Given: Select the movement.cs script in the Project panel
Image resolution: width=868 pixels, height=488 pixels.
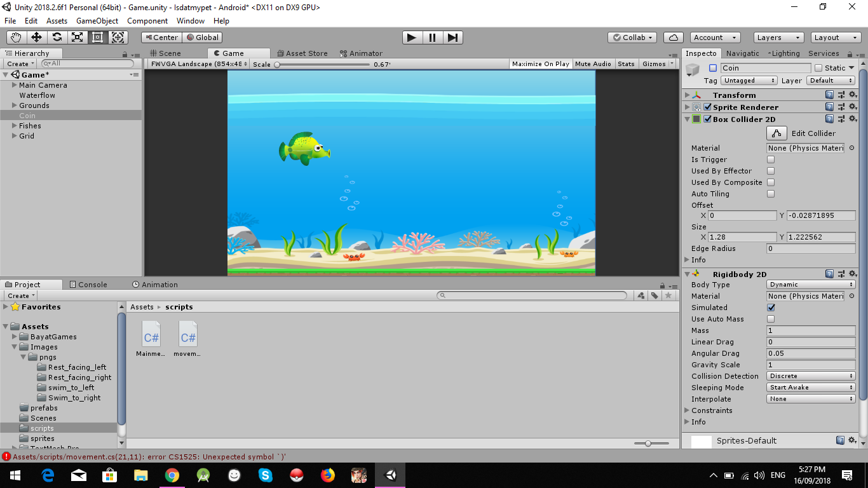Looking at the screenshot, I should [x=187, y=335].
